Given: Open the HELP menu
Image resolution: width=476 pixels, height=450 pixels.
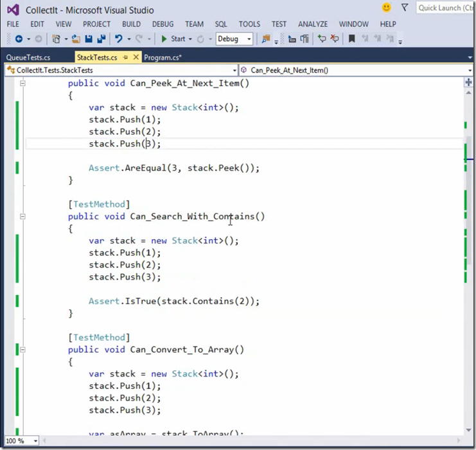Looking at the screenshot, I should [x=388, y=24].
